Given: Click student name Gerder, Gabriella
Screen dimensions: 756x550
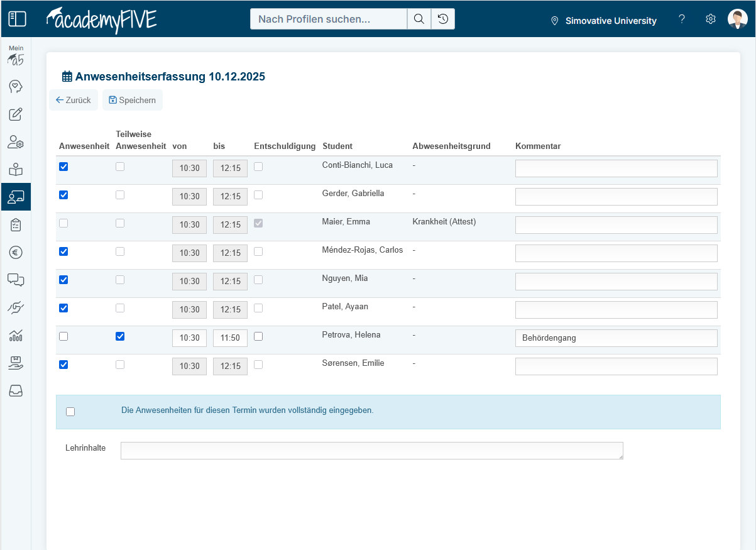Looking at the screenshot, I should [353, 194].
